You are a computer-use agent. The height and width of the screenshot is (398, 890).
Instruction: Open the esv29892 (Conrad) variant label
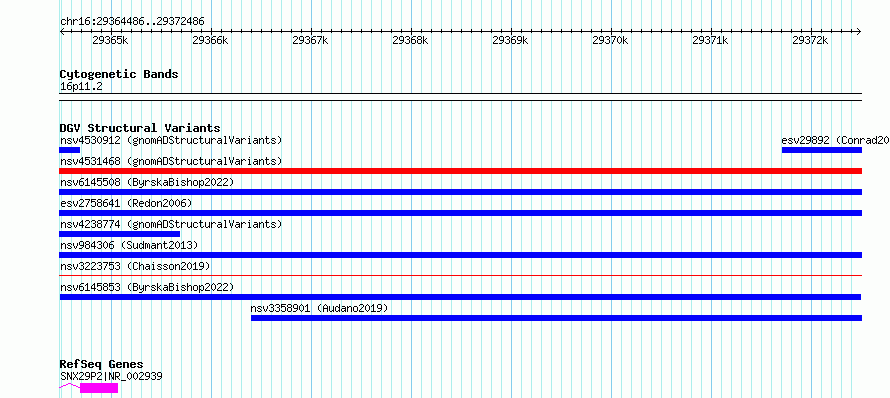click(x=835, y=140)
